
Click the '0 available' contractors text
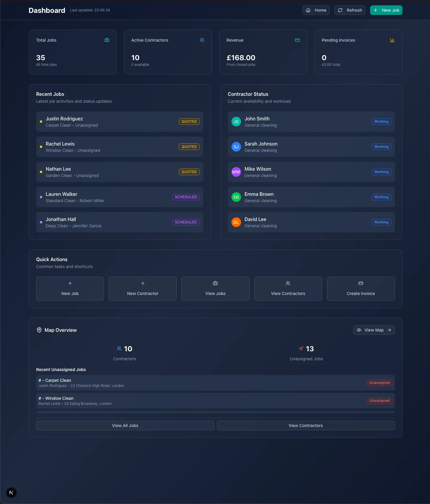coord(140,65)
